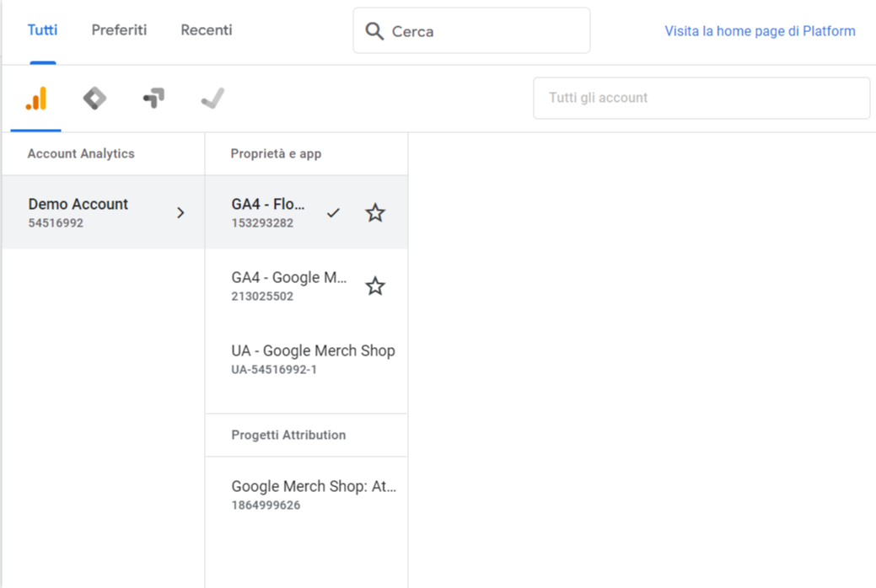This screenshot has width=876, height=588.
Task: Click the Progetti Attribution section header
Action: [x=288, y=435]
